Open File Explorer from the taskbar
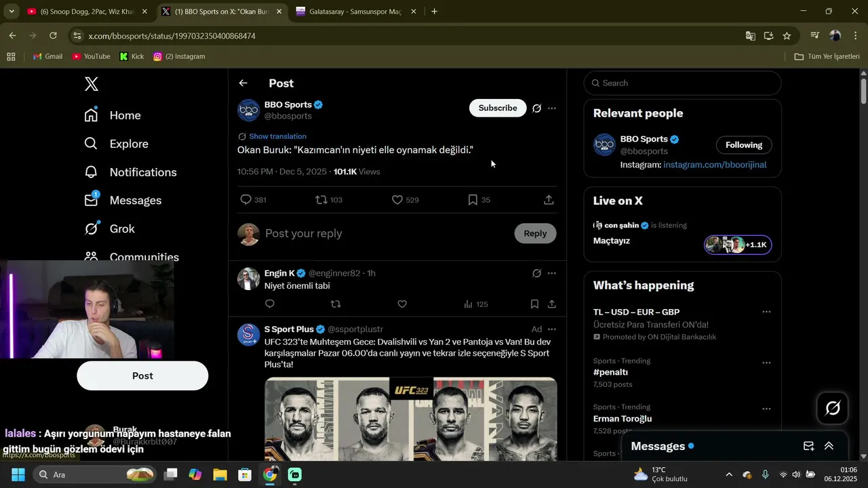Viewport: 868px width, 488px height. [x=220, y=474]
